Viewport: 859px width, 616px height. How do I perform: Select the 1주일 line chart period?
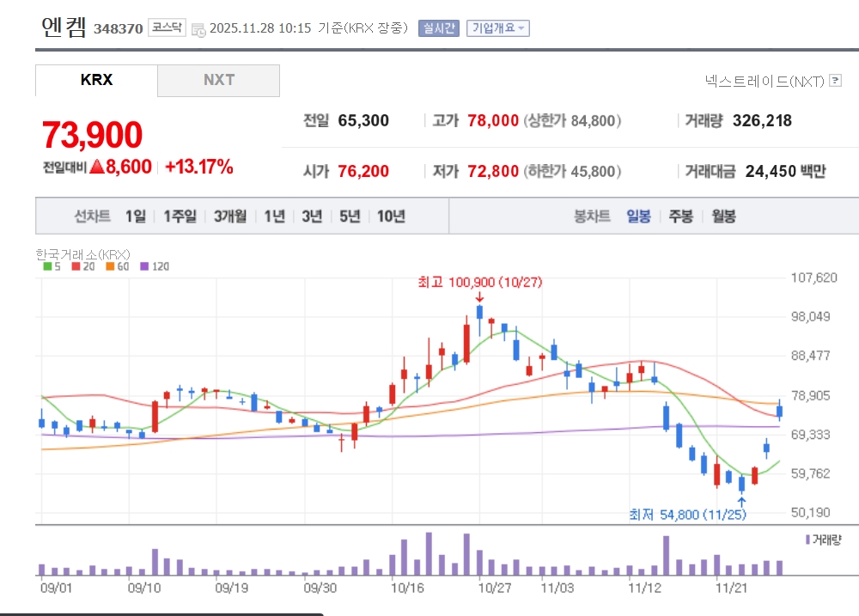pyautogui.click(x=180, y=216)
